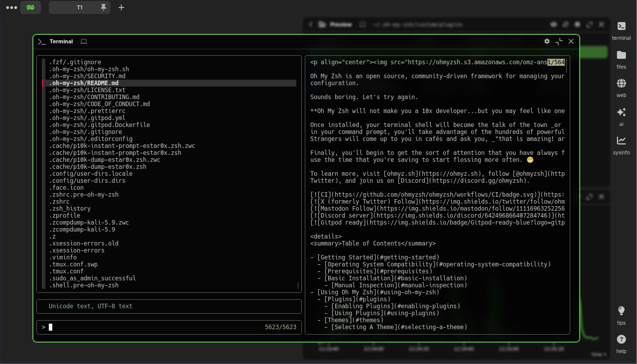This screenshot has height=364, width=637.
Task: Select .cache/p10k-dump-estar0x.zsh entry
Action: coord(98,167)
